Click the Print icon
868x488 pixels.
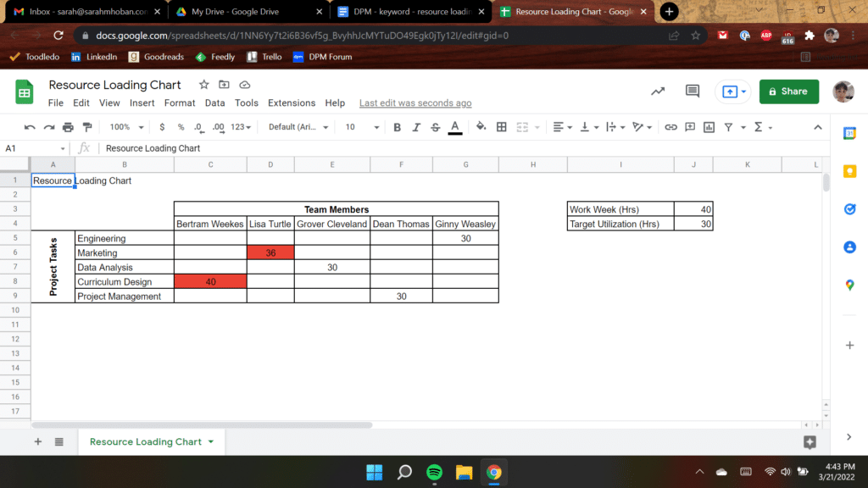click(x=68, y=127)
